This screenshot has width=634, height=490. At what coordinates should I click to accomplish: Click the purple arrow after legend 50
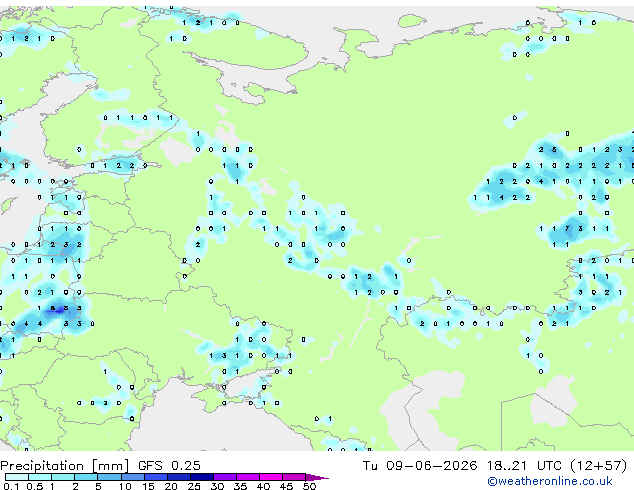pyautogui.click(x=316, y=477)
